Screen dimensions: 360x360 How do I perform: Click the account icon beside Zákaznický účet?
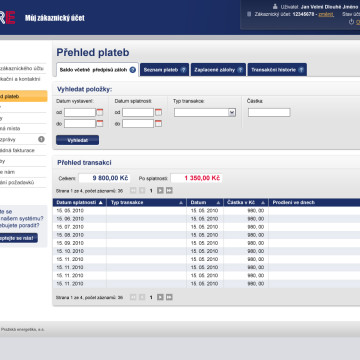[x=249, y=14]
